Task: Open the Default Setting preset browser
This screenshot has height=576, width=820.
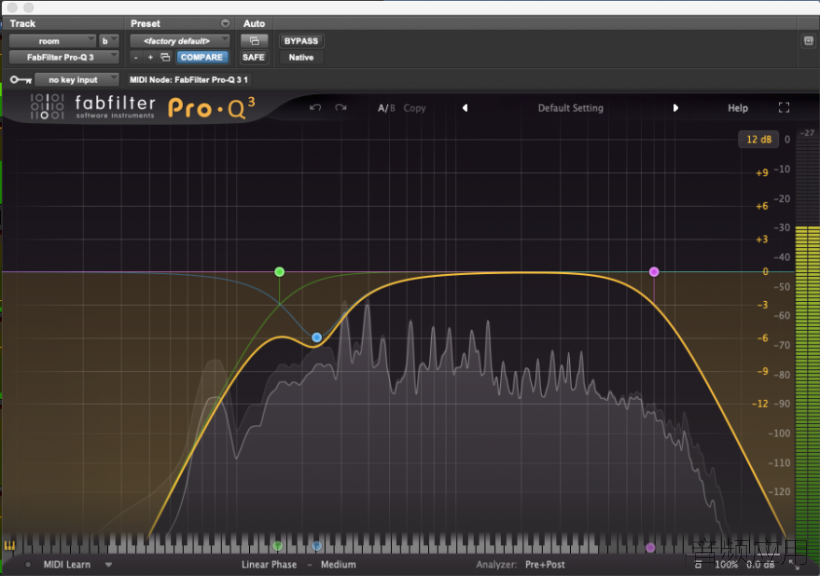Action: 571,108
